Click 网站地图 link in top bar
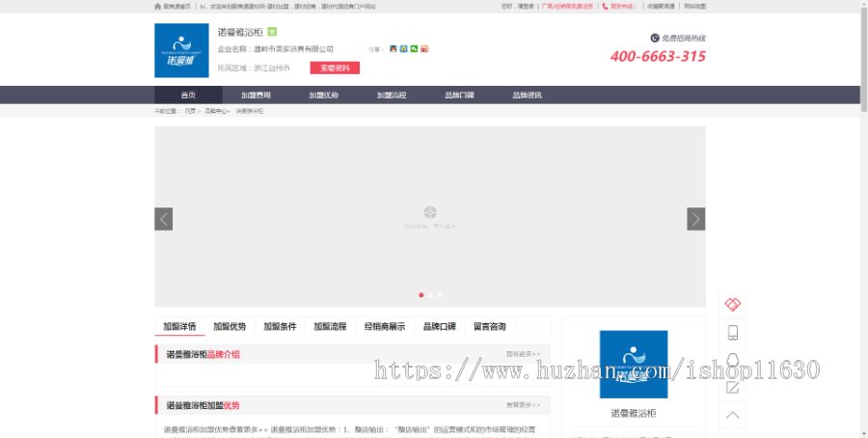 click(694, 7)
